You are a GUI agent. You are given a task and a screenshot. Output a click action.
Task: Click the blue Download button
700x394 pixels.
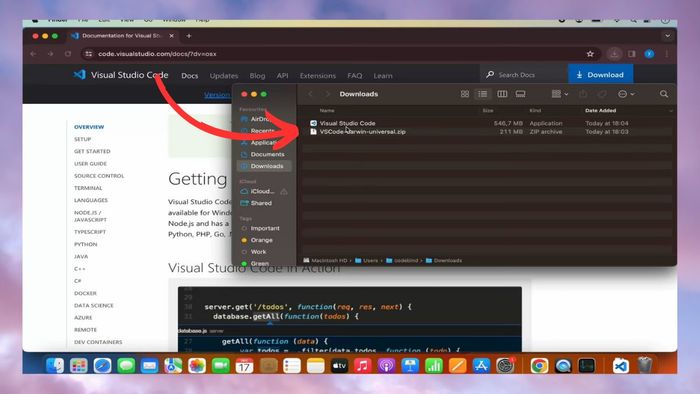600,75
